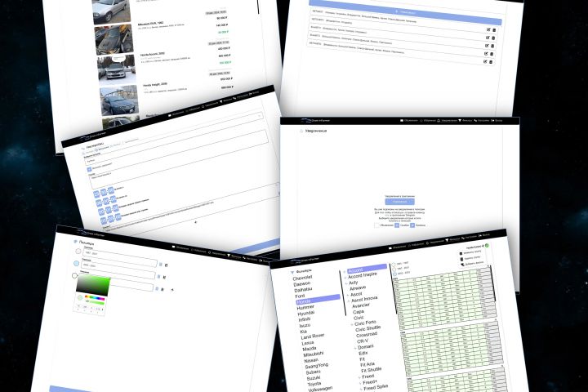Select the light blue circle in Палитра
588x392 pixels.
click(77, 263)
